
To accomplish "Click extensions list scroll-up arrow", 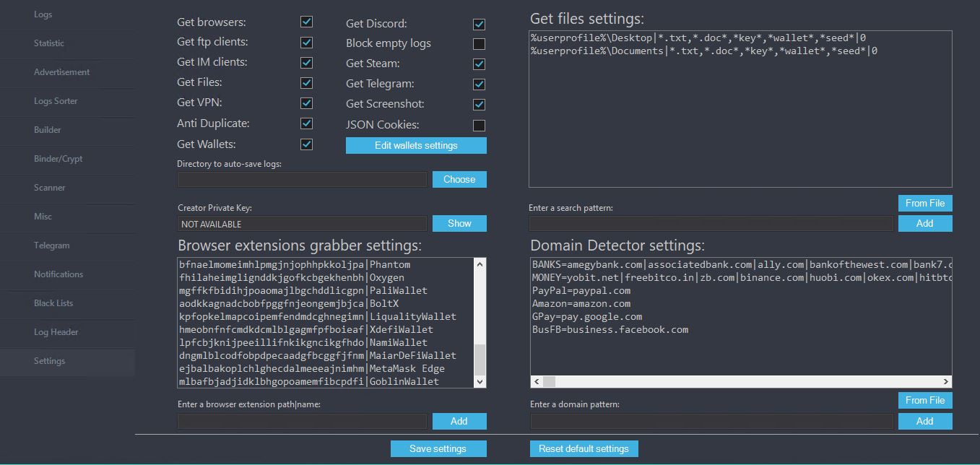I will (480, 264).
